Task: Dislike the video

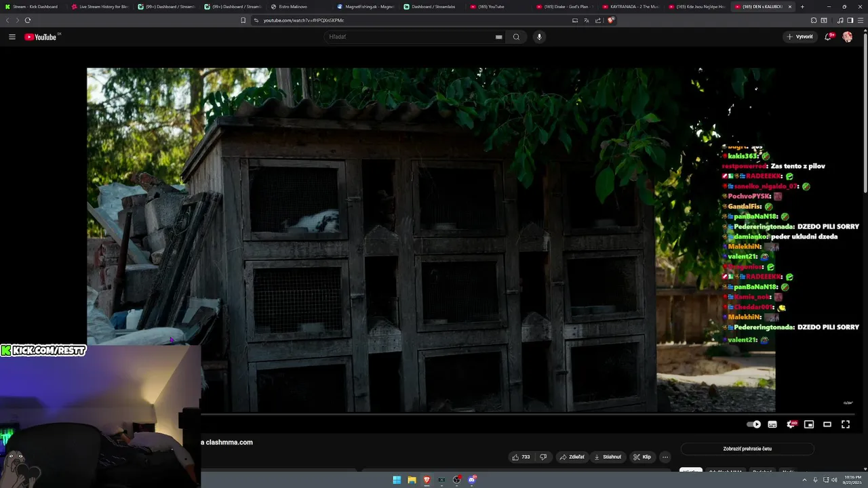Action: [543, 457]
